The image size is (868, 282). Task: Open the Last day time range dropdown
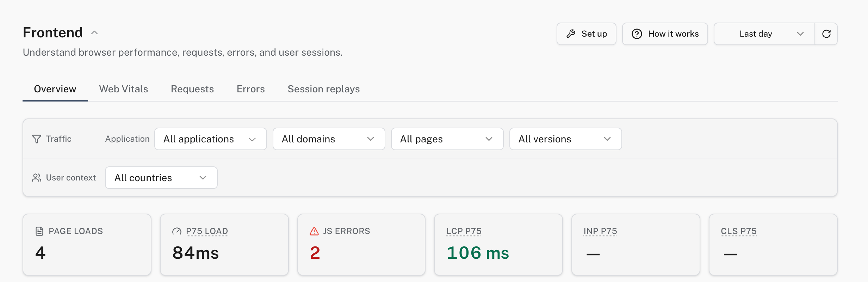coord(764,34)
